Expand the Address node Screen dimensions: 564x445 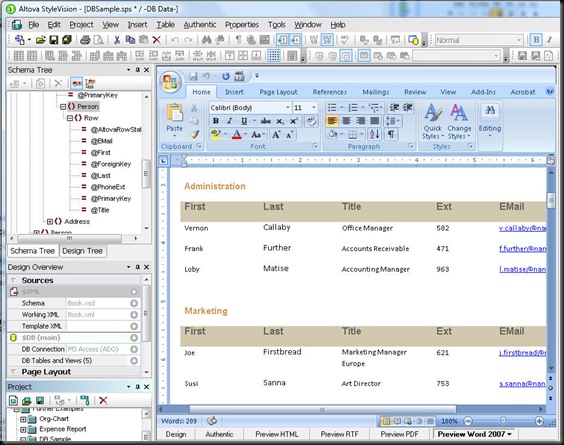click(x=50, y=221)
